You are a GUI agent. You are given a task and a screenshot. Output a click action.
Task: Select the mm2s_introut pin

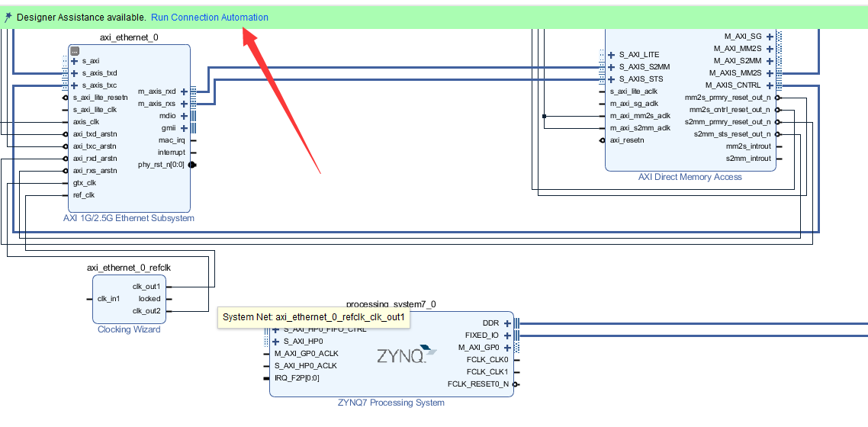[x=748, y=146]
